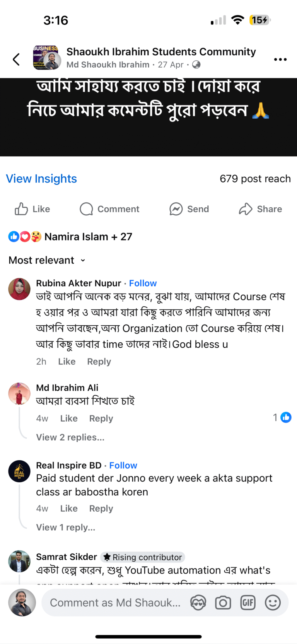Screen dimensions: 297x644
Task: Expand View 2 replies under Md Ibrahim Ali
Action: click(70, 437)
